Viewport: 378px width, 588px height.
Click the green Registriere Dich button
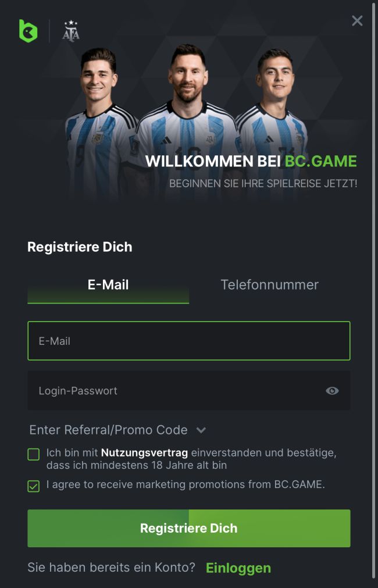[x=188, y=528]
